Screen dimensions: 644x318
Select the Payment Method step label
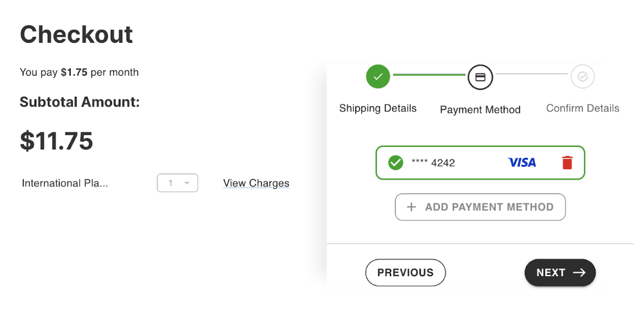[480, 109]
